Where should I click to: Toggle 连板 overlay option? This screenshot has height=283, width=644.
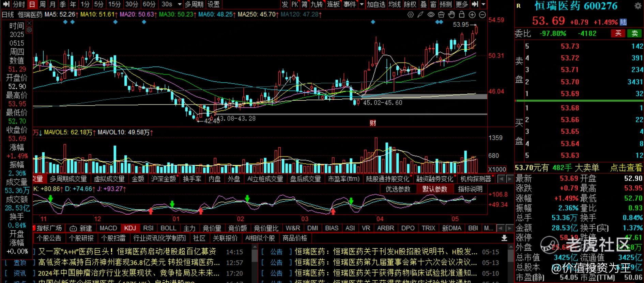[x=333, y=4]
